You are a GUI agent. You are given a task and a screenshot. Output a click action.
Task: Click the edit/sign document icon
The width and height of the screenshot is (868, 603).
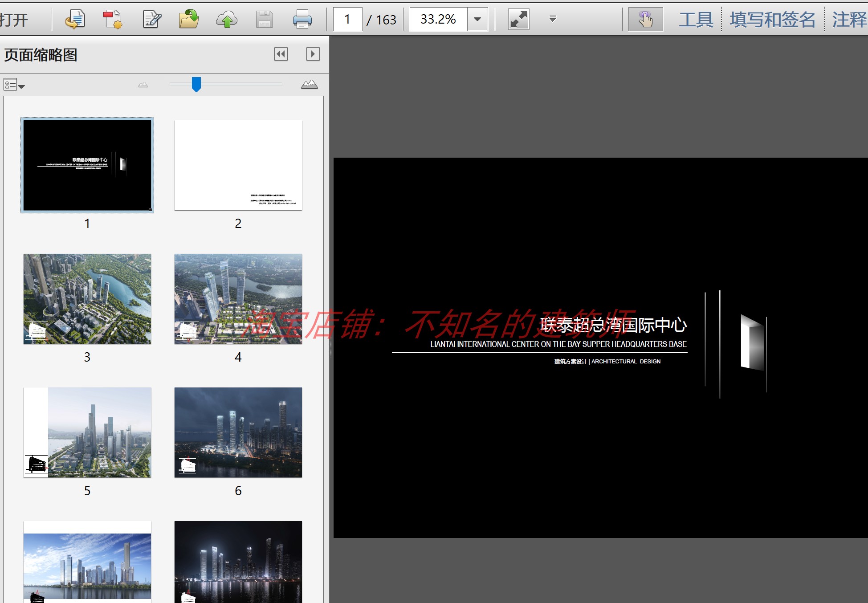151,20
